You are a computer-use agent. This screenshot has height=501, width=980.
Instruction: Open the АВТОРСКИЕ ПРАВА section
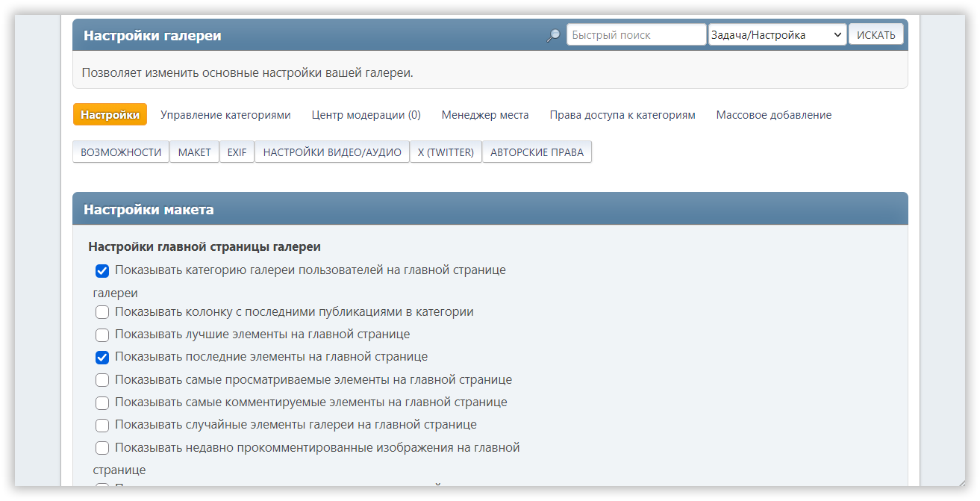coord(537,152)
